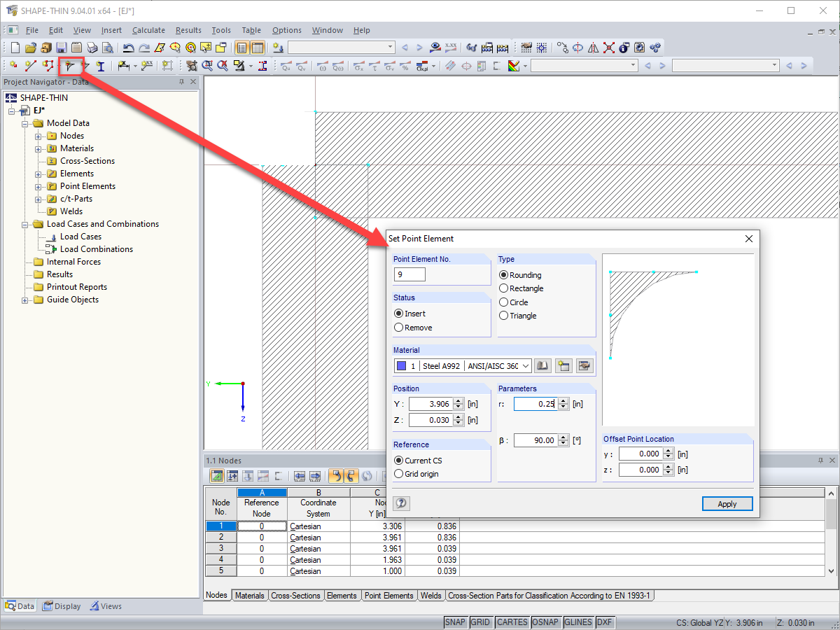
Task: Click the radius r input field
Action: point(536,404)
